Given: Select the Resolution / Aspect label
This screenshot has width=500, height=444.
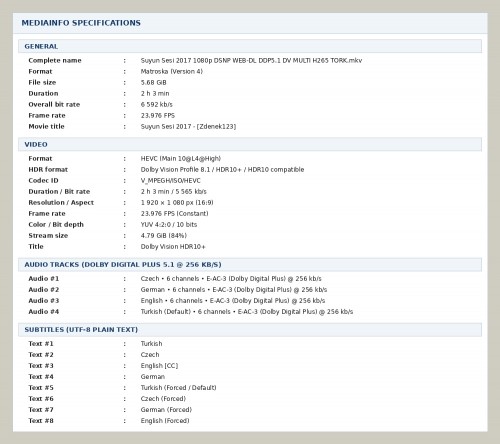Looking at the screenshot, I should (61, 202).
